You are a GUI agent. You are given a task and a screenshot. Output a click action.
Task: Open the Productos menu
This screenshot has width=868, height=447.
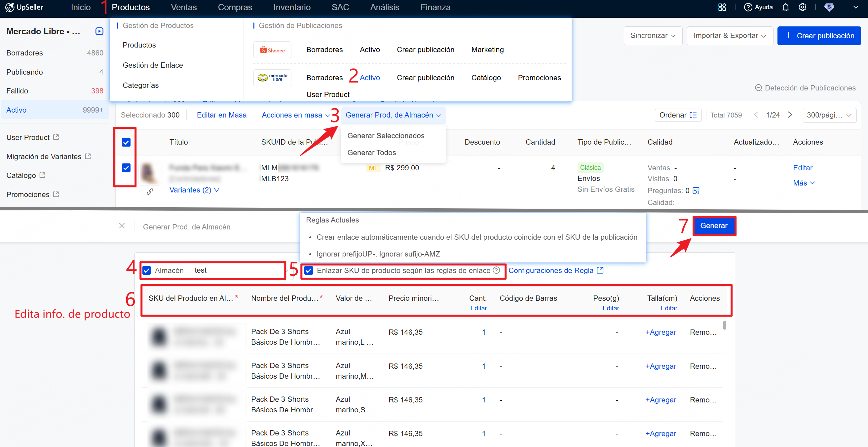point(131,7)
